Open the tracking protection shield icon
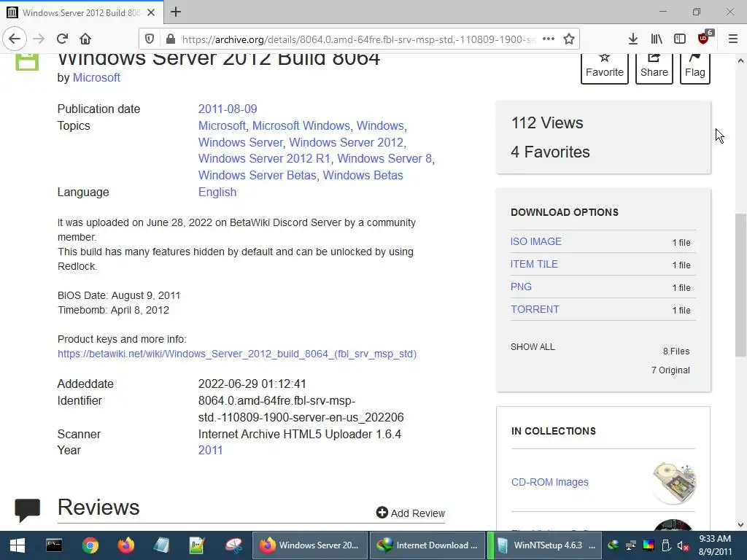Viewport: 747px width, 560px height. [x=150, y=39]
